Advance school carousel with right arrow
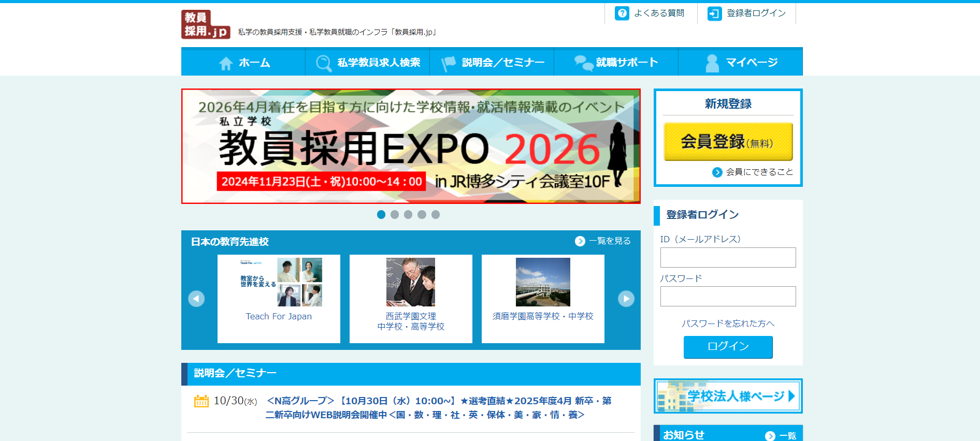 click(x=626, y=299)
